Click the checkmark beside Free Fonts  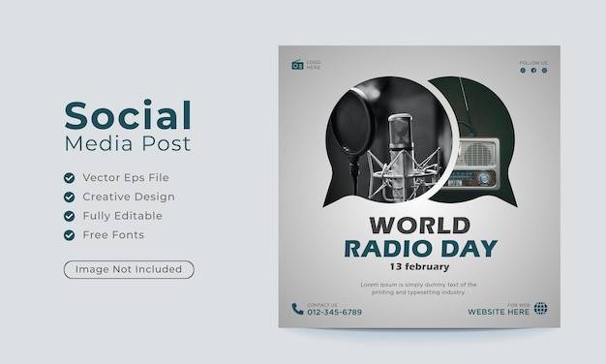coord(69,235)
